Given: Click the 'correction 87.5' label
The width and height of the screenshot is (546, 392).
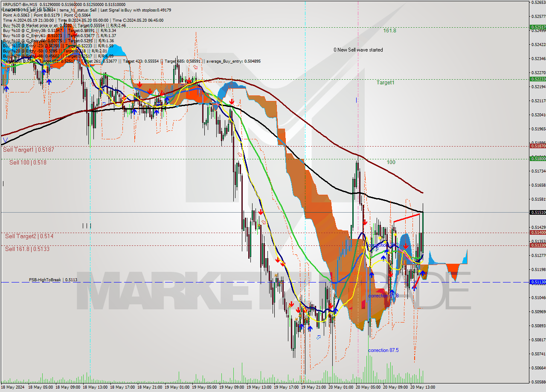Looking at the screenshot, I should coord(383,350).
